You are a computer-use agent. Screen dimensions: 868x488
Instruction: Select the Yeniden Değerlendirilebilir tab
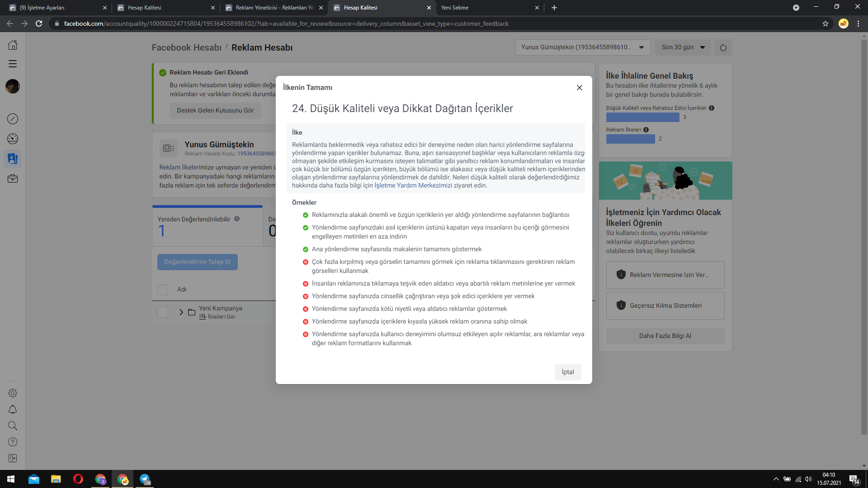click(208, 226)
